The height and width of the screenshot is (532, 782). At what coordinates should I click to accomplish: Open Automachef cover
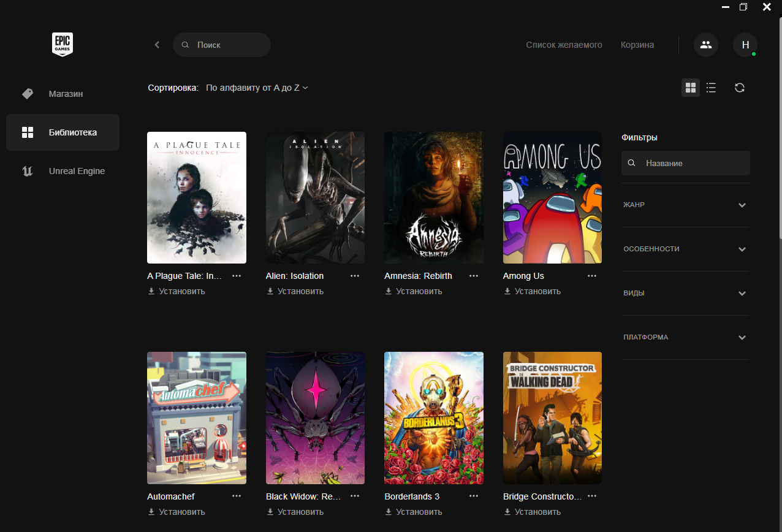[x=197, y=418]
